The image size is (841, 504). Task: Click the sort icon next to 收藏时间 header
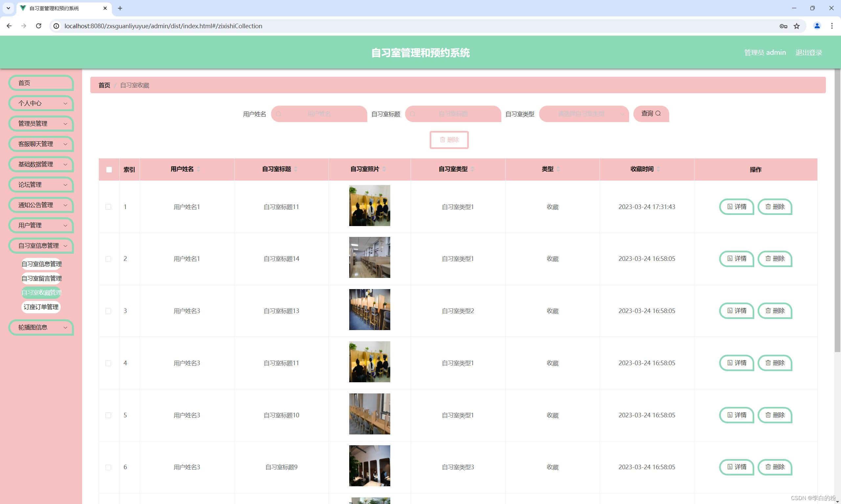click(658, 169)
